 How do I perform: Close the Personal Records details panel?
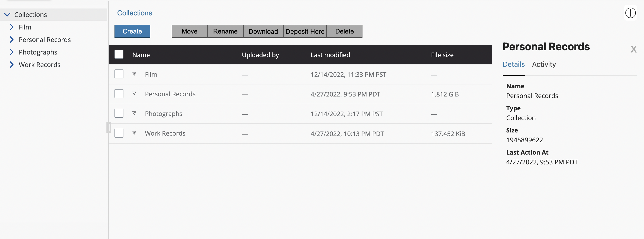[x=633, y=49]
